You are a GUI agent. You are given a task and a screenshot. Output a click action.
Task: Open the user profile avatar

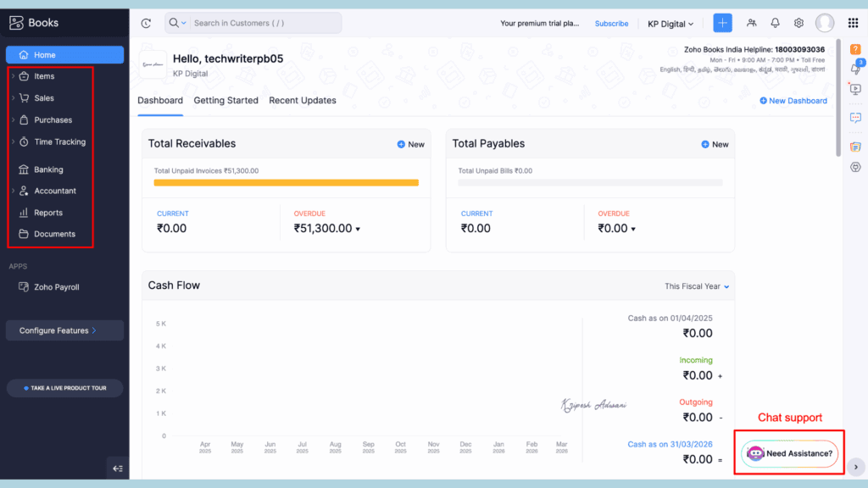pos(824,23)
